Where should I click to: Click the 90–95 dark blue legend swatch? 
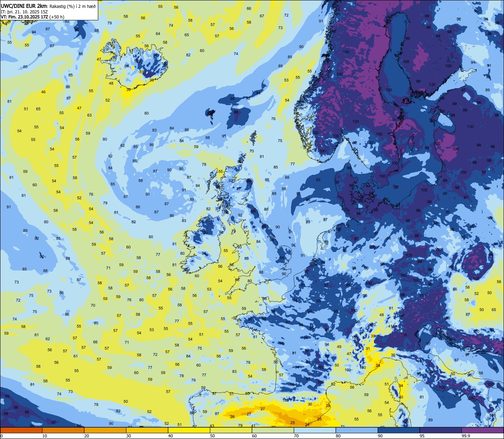(398, 430)
